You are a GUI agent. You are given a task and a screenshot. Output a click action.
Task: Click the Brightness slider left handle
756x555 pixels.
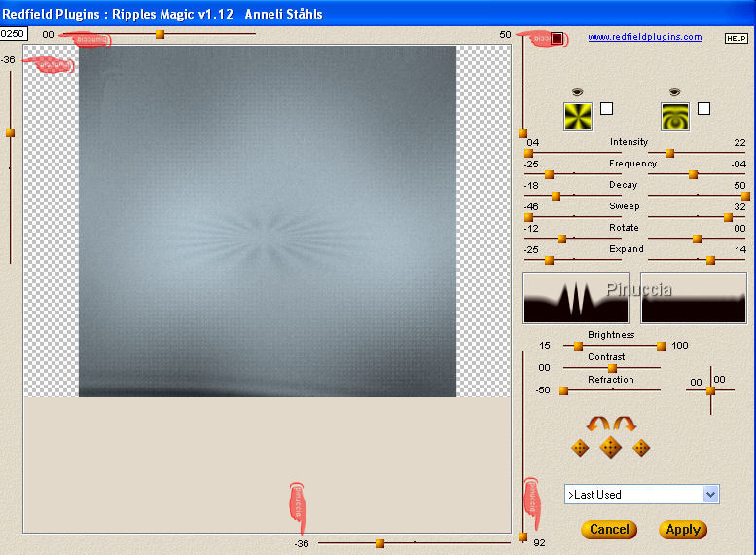point(579,346)
